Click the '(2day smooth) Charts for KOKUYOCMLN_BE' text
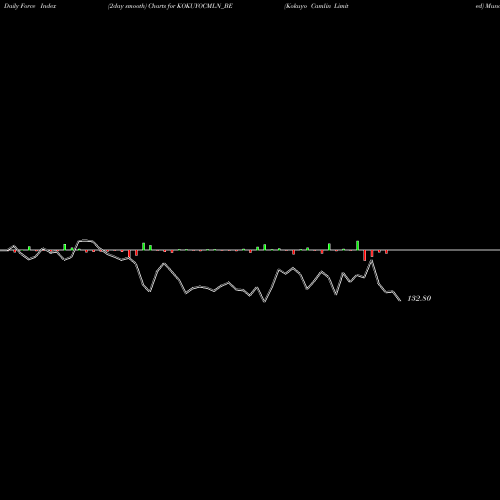Image resolution: width=500 pixels, height=500 pixels. coord(170,6)
